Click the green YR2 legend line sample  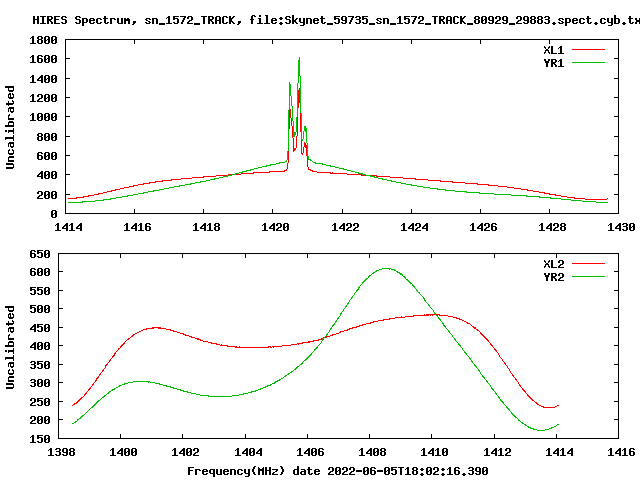click(x=588, y=277)
